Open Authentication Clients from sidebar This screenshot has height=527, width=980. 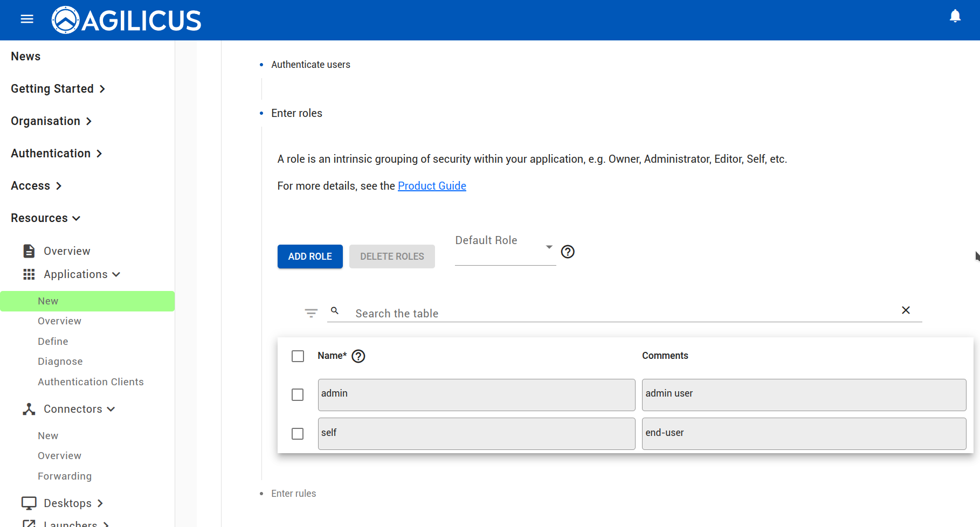point(91,382)
